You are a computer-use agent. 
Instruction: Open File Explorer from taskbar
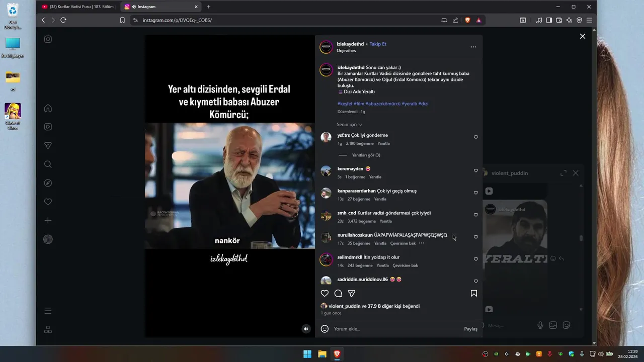[x=322, y=354]
